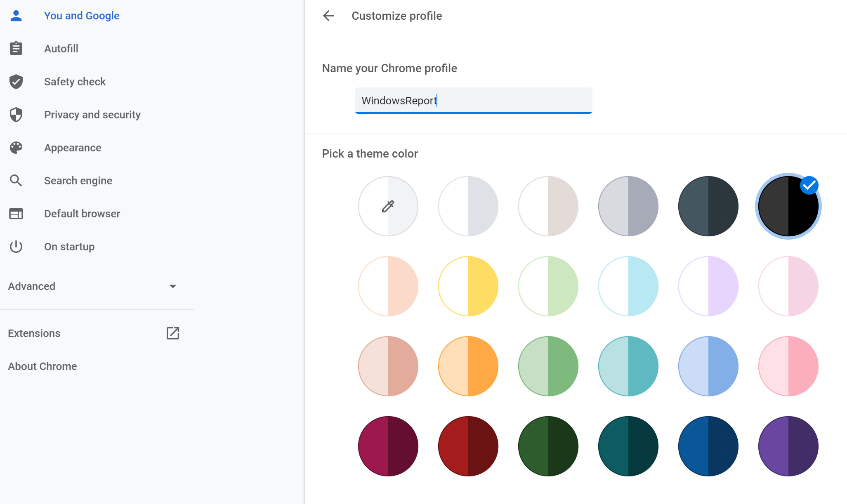Select the navy blue theme color swatch
The height and width of the screenshot is (504, 847).
click(708, 444)
